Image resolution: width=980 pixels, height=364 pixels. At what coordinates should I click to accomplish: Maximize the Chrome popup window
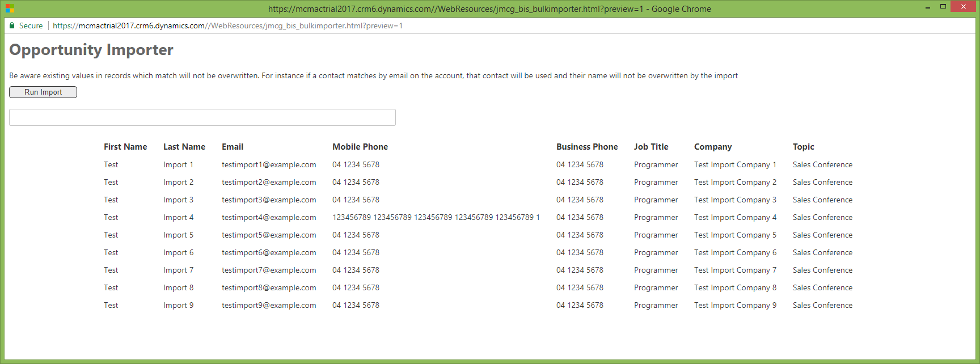(x=943, y=7)
